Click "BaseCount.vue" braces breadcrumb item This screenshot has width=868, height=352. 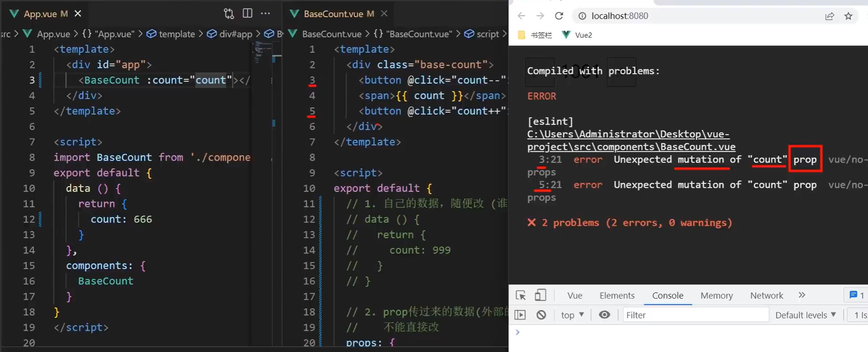pyautogui.click(x=413, y=34)
